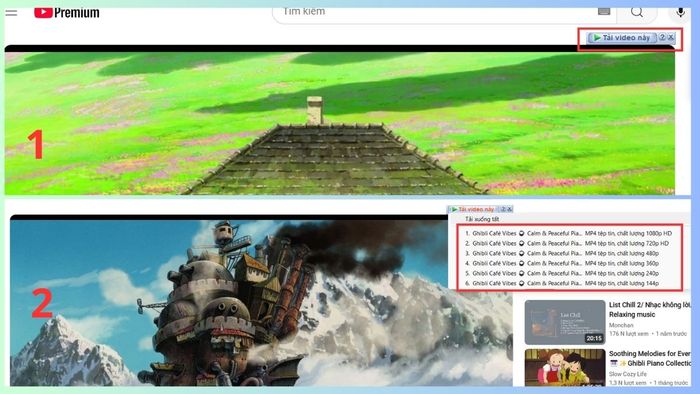Choose Tải xuống tất to download all

click(x=482, y=219)
